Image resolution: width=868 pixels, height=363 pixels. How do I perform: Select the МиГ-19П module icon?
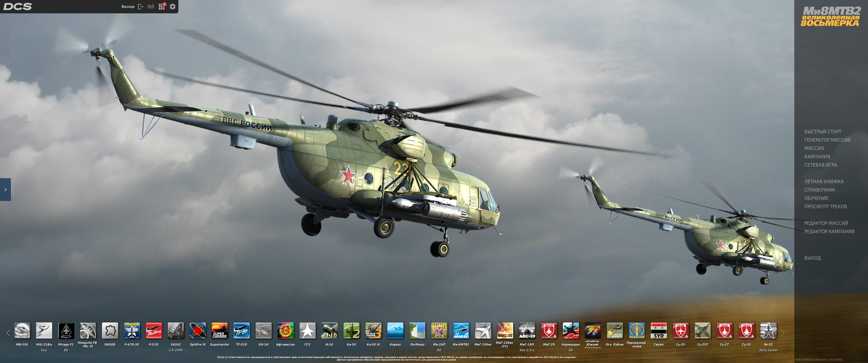[x=527, y=330]
